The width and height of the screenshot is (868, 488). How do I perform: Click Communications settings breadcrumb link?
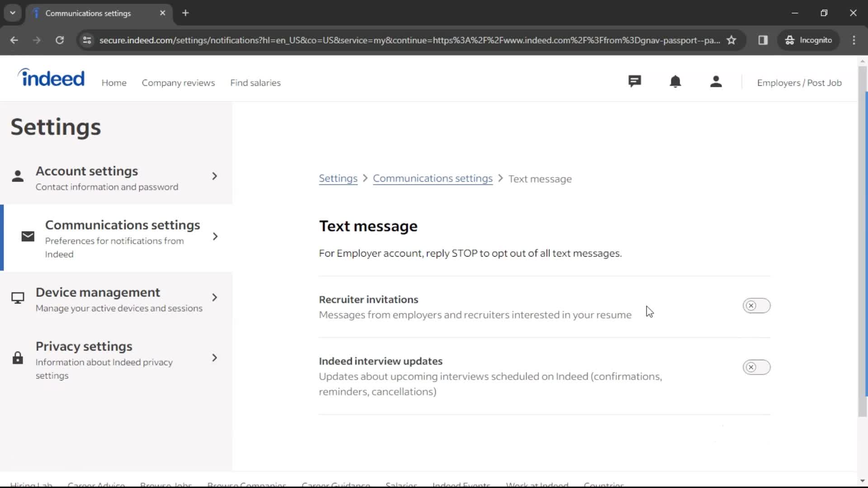433,178
